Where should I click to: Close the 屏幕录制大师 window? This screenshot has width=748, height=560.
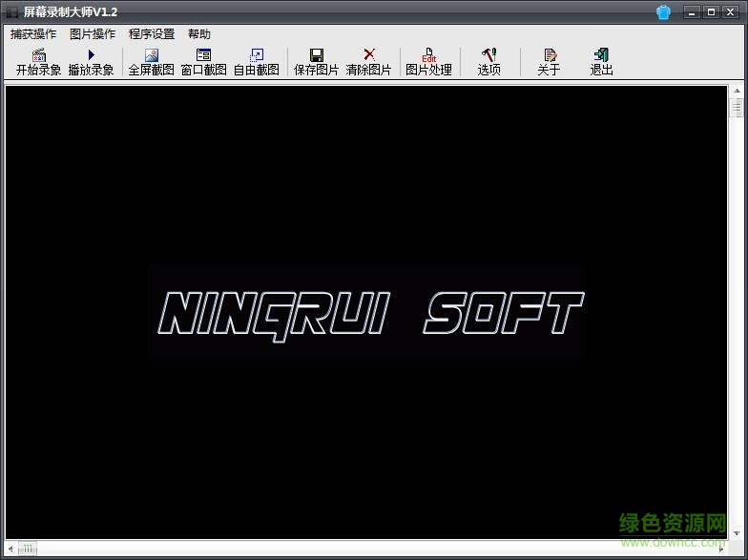tap(731, 12)
